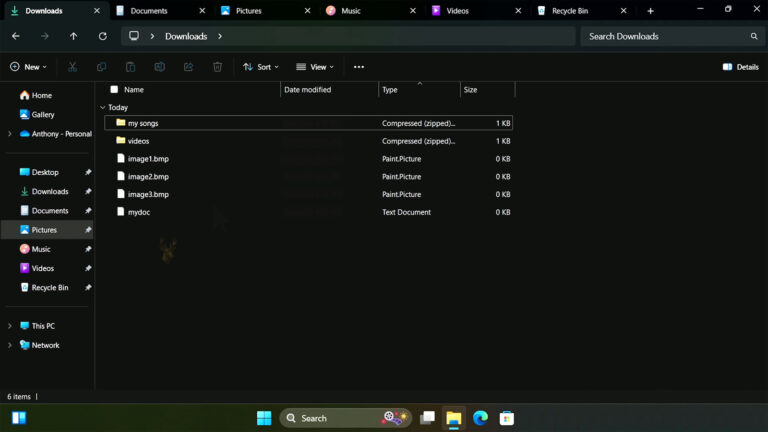This screenshot has width=768, height=432.
Task: Unpin Music using its pin icon
Action: (88, 249)
